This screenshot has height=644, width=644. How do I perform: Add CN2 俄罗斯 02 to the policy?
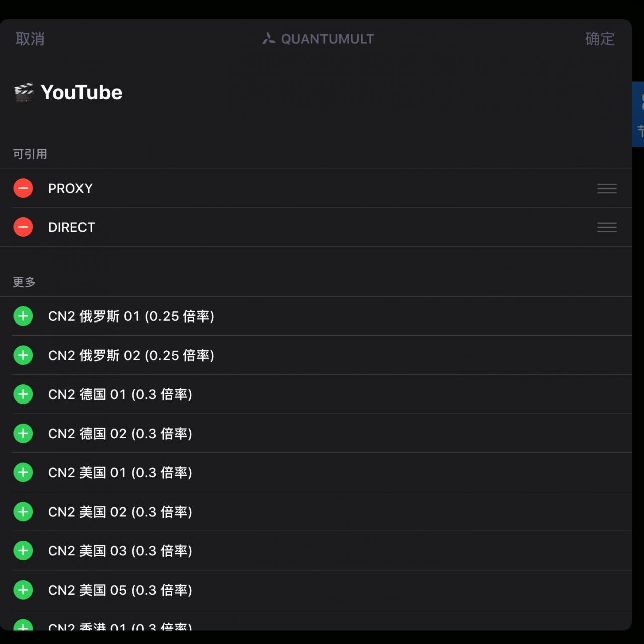23,355
